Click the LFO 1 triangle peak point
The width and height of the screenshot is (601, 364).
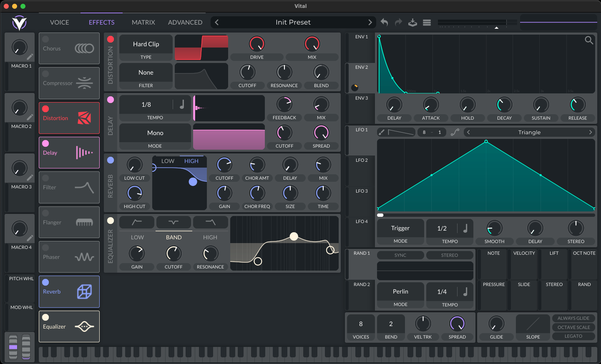pyautogui.click(x=486, y=142)
